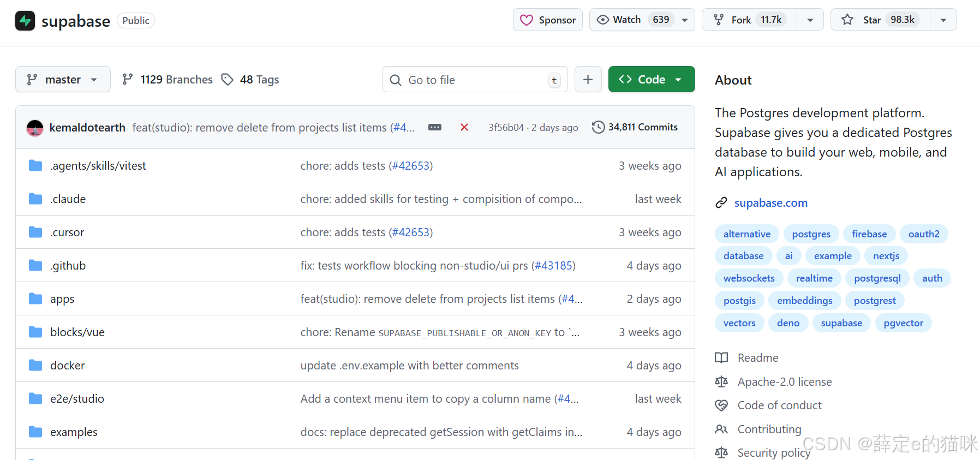Select the websockets topic tag
The width and height of the screenshot is (980, 460).
pos(749,278)
